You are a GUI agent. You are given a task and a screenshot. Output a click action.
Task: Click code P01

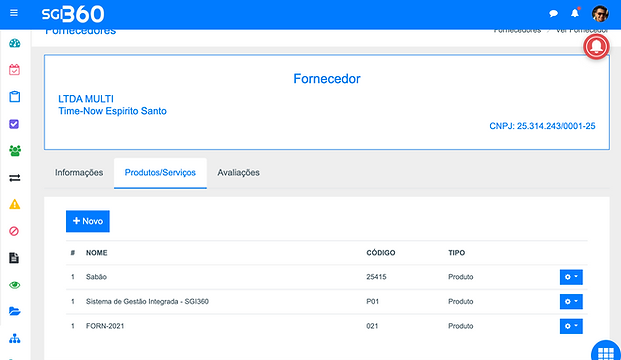tap(373, 301)
